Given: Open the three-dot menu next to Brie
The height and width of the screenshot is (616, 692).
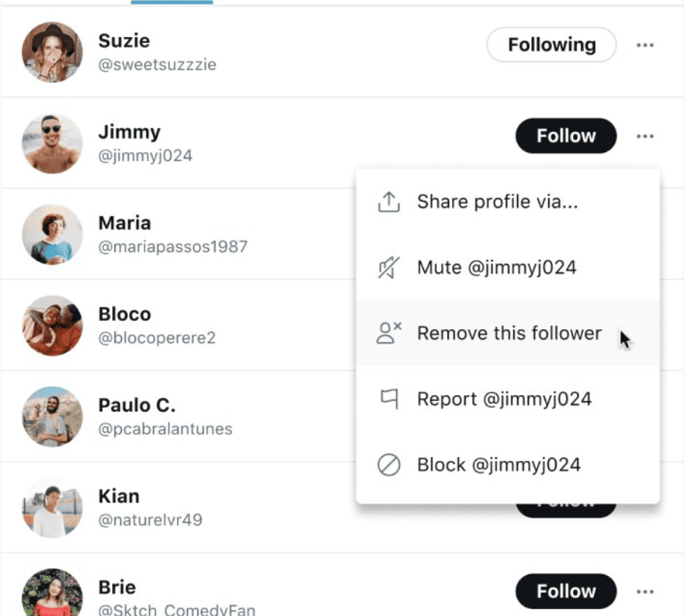Looking at the screenshot, I should [x=645, y=591].
